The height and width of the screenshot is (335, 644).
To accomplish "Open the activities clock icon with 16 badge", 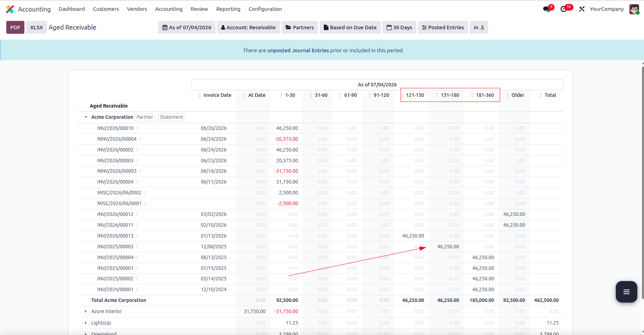I will [x=564, y=9].
